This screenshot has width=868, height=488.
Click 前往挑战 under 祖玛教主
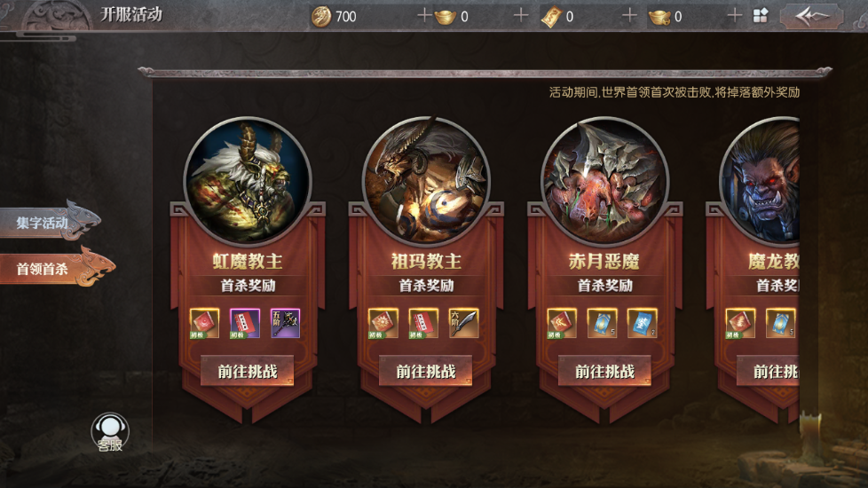pos(426,371)
